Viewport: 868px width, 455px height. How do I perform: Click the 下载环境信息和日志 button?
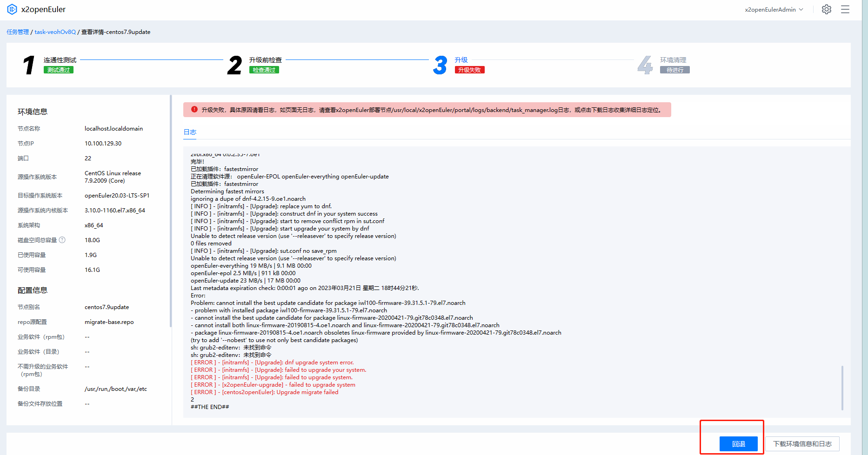(802, 444)
